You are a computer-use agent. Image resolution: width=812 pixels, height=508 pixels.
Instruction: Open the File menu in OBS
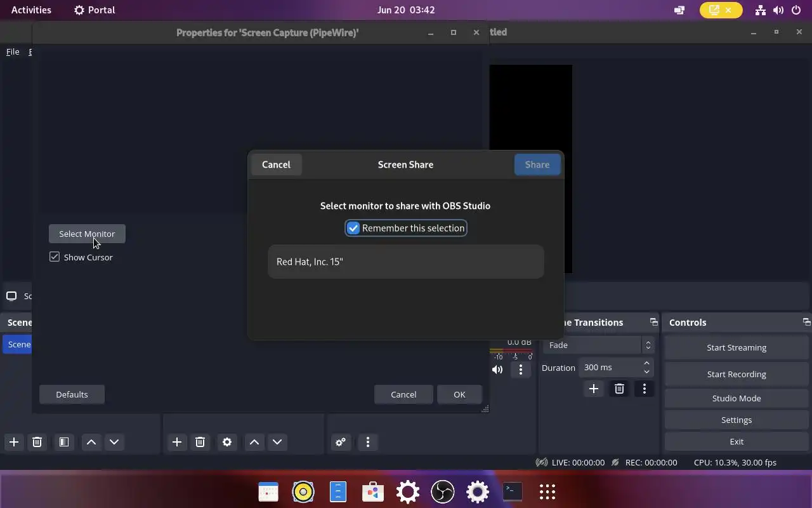tap(13, 52)
